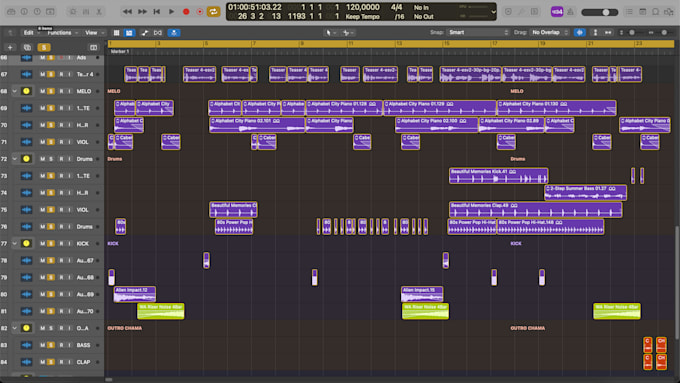
Task: Click the track header configuration icon
Action: [x=93, y=47]
